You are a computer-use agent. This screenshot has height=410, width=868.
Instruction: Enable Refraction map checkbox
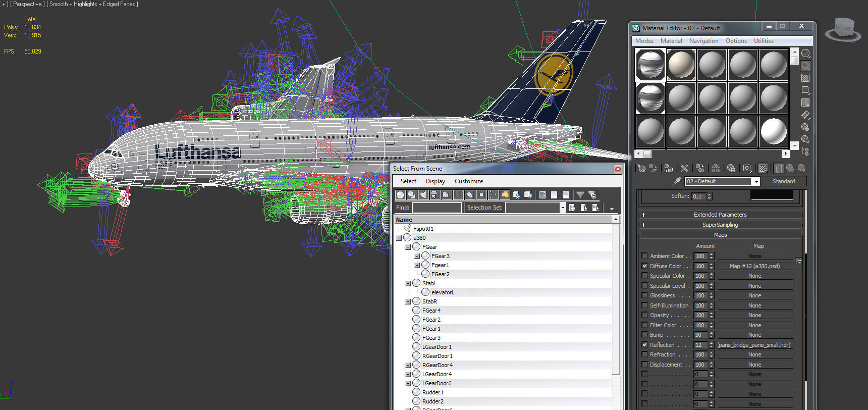tap(644, 354)
